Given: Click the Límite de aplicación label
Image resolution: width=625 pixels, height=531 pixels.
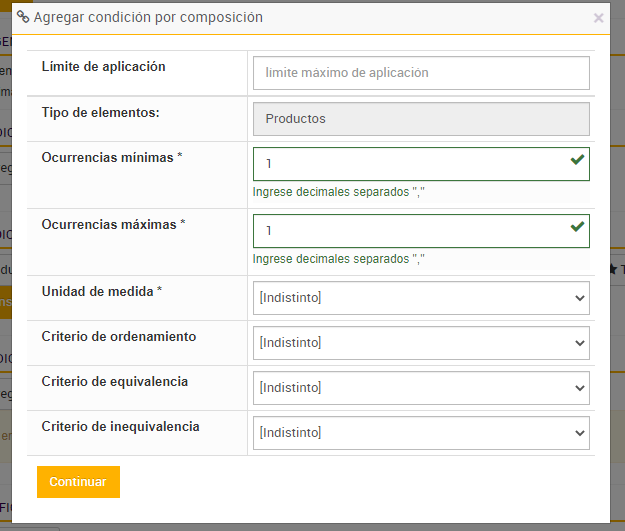Looking at the screenshot, I should click(x=104, y=67).
